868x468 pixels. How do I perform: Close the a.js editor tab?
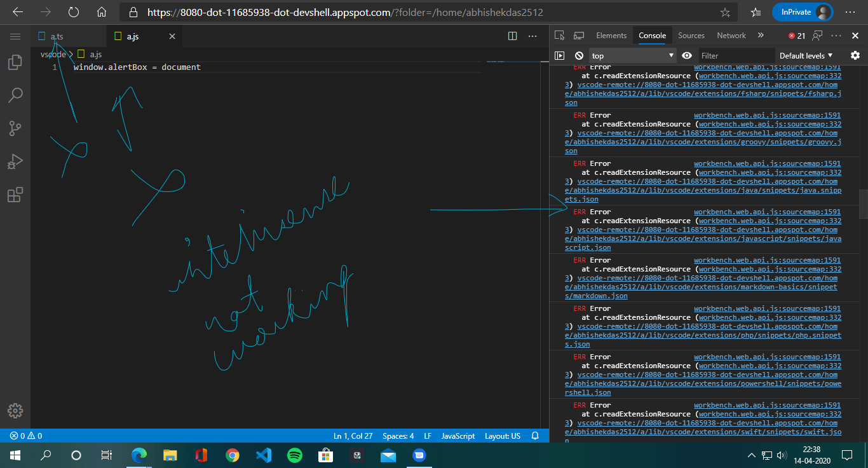tap(172, 37)
